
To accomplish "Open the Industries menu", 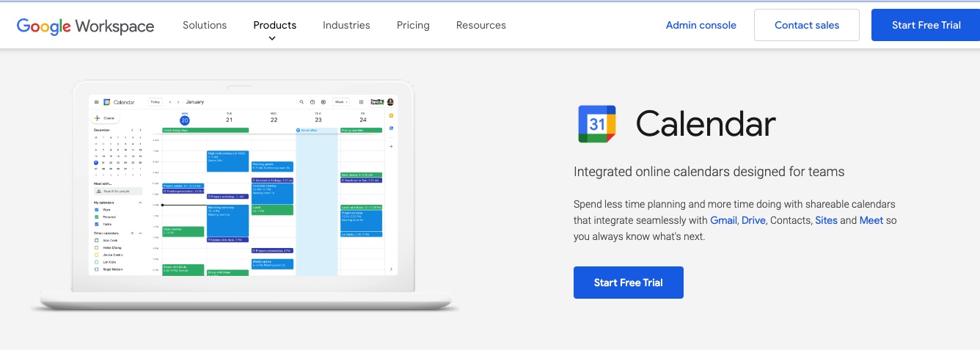I will [x=346, y=25].
